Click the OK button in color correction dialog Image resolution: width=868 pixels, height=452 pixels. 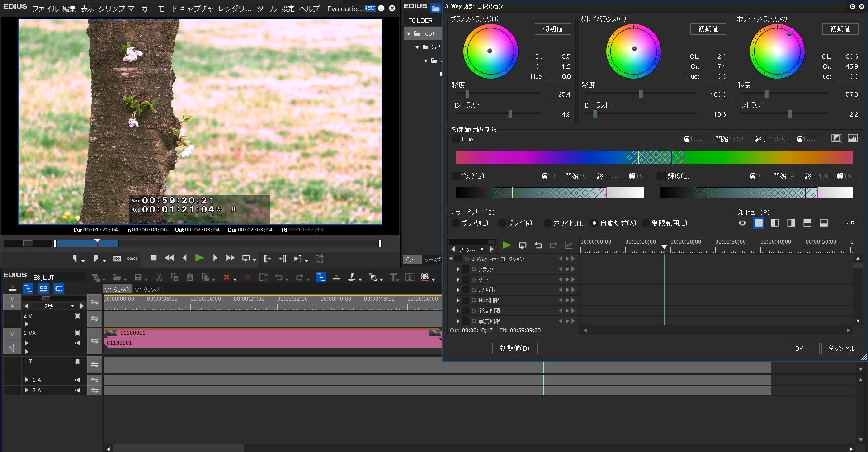[x=798, y=348]
